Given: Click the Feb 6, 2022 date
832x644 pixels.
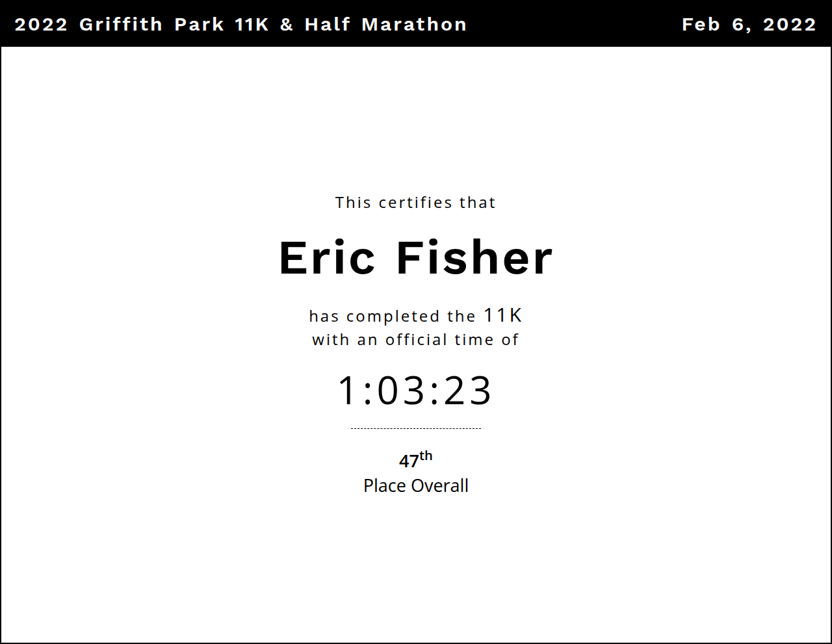Looking at the screenshot, I should tap(749, 25).
